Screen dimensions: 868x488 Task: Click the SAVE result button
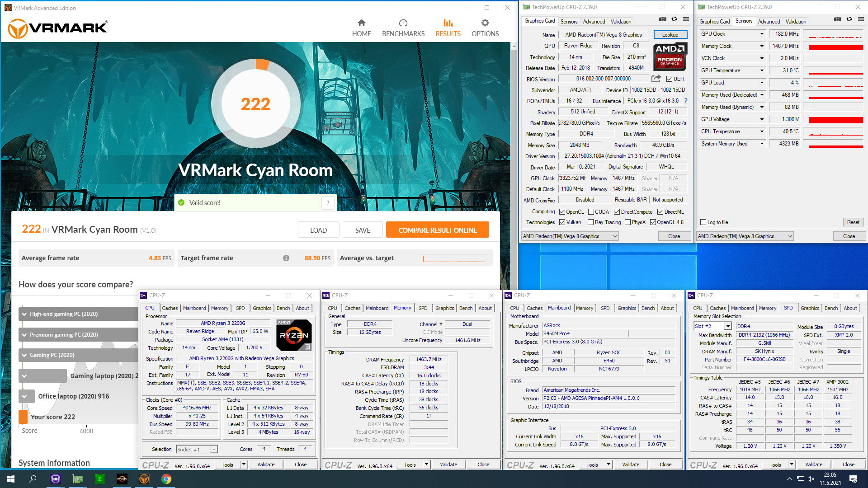point(363,230)
